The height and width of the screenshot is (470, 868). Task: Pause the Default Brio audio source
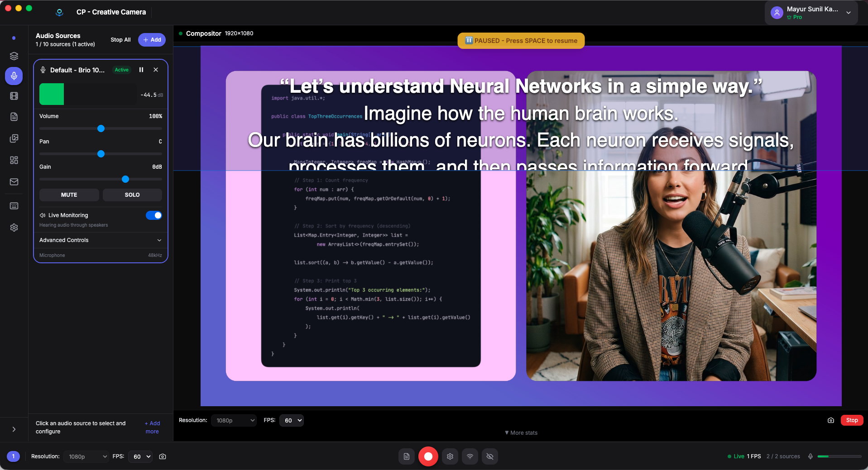tap(141, 70)
